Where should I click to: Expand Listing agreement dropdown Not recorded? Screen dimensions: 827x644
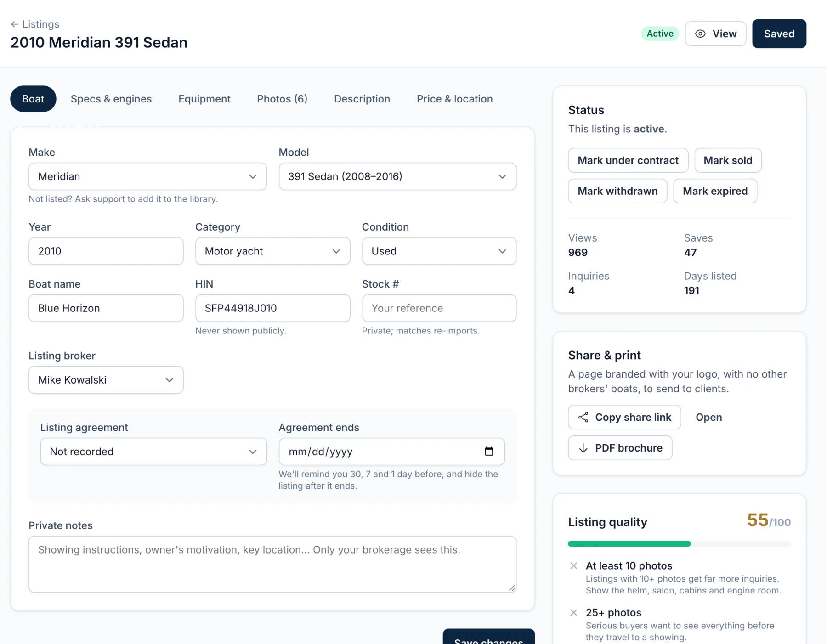[x=153, y=452]
